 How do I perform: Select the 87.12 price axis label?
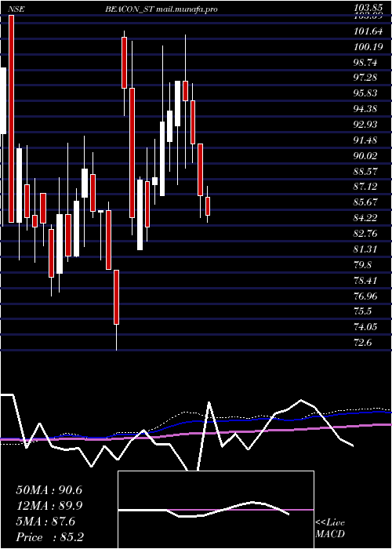(x=366, y=187)
